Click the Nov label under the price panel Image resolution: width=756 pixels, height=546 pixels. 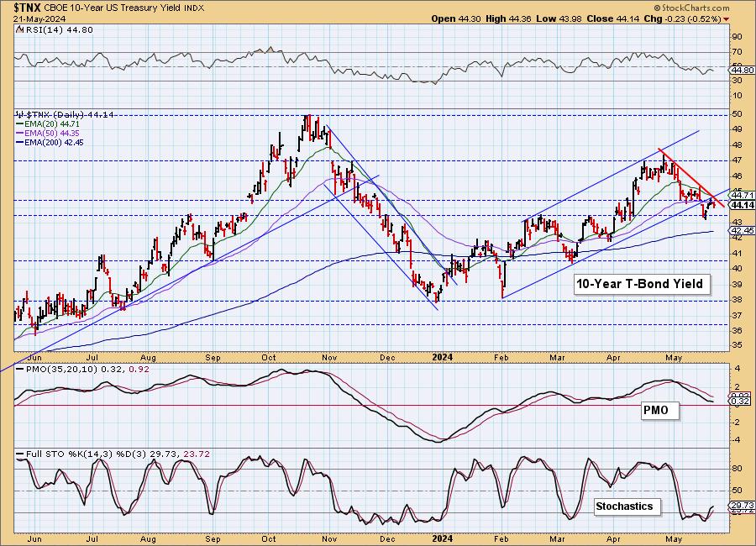point(328,358)
